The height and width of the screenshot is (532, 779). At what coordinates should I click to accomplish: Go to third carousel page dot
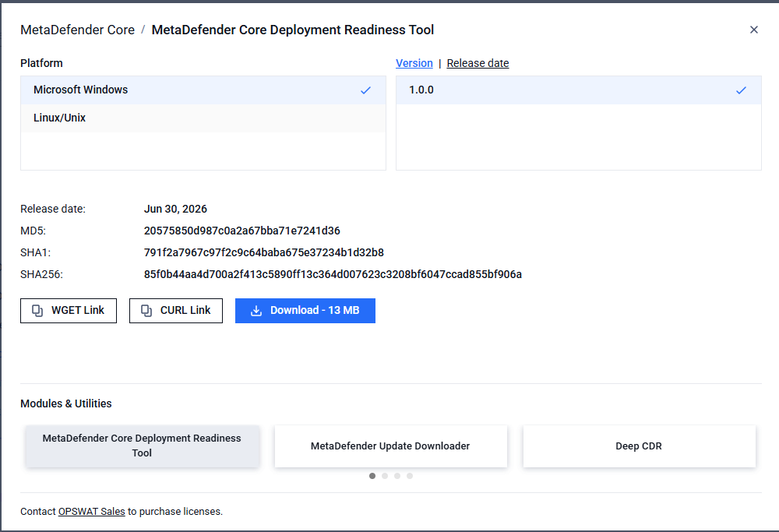point(397,476)
